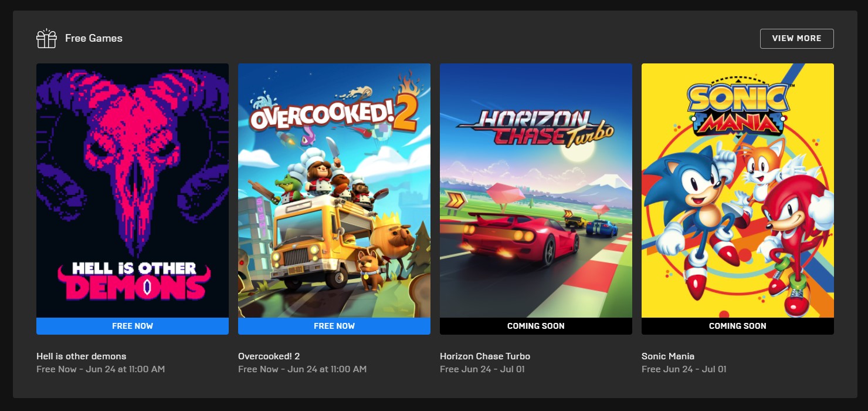Click COMING SOON banner under Sonic Mania
The width and height of the screenshot is (868, 411).
[738, 326]
